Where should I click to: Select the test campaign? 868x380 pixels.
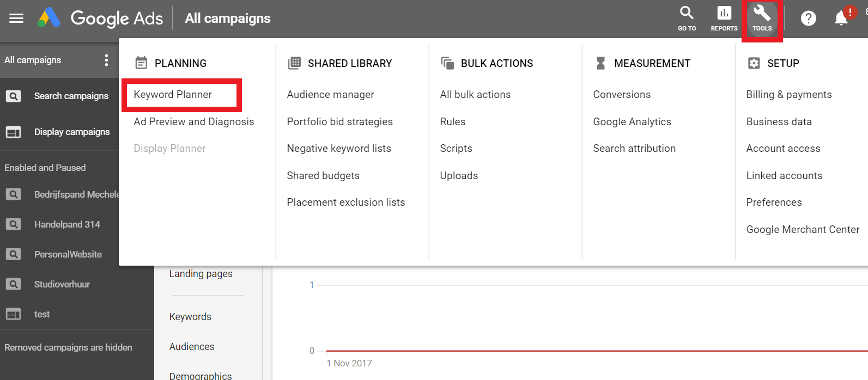coord(42,314)
